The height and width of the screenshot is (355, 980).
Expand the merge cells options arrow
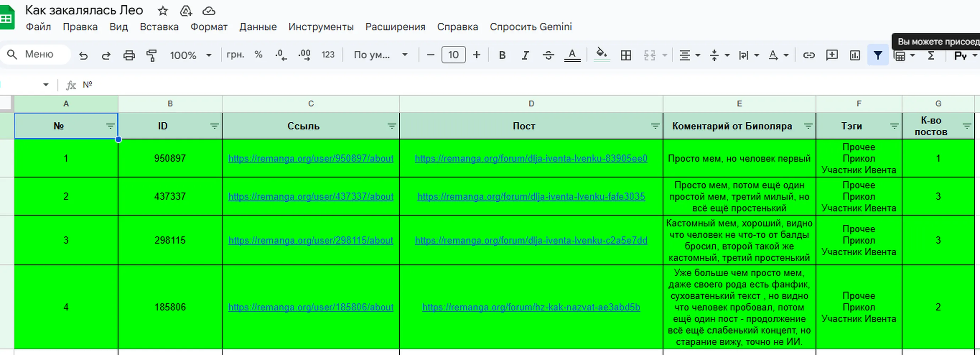(665, 56)
